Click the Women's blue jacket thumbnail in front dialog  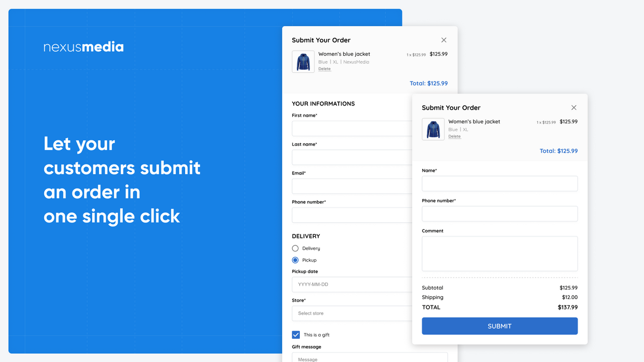[x=433, y=129]
